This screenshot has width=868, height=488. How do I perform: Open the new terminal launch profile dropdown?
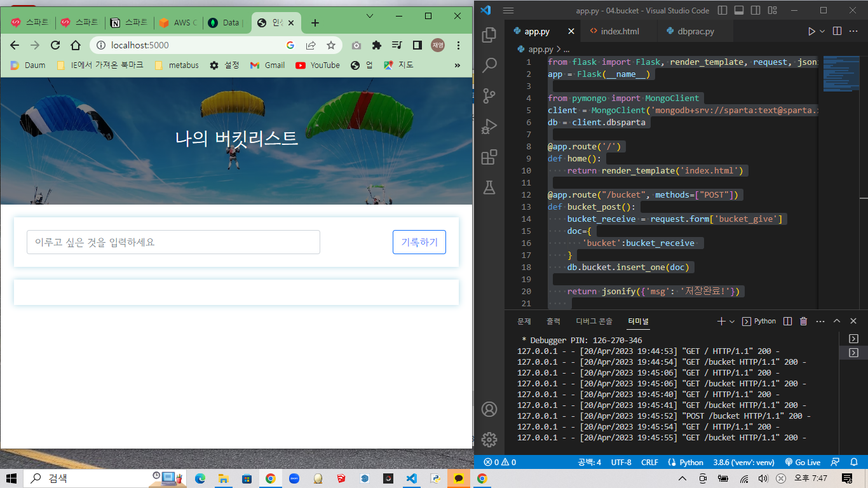(x=732, y=322)
